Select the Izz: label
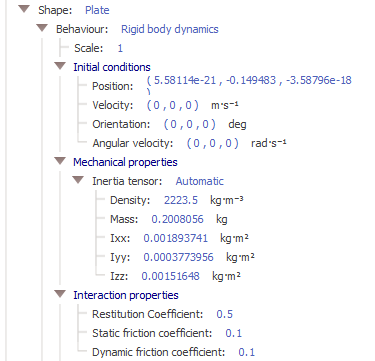 pyautogui.click(x=119, y=276)
